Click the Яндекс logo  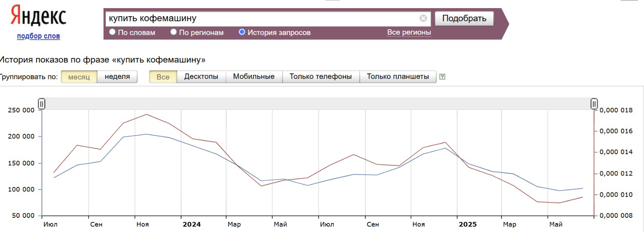38,17
